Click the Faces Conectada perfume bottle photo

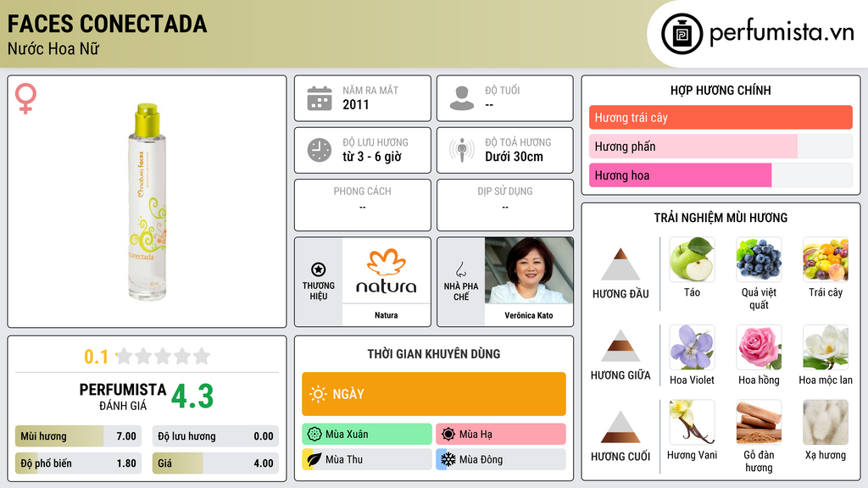(x=147, y=202)
